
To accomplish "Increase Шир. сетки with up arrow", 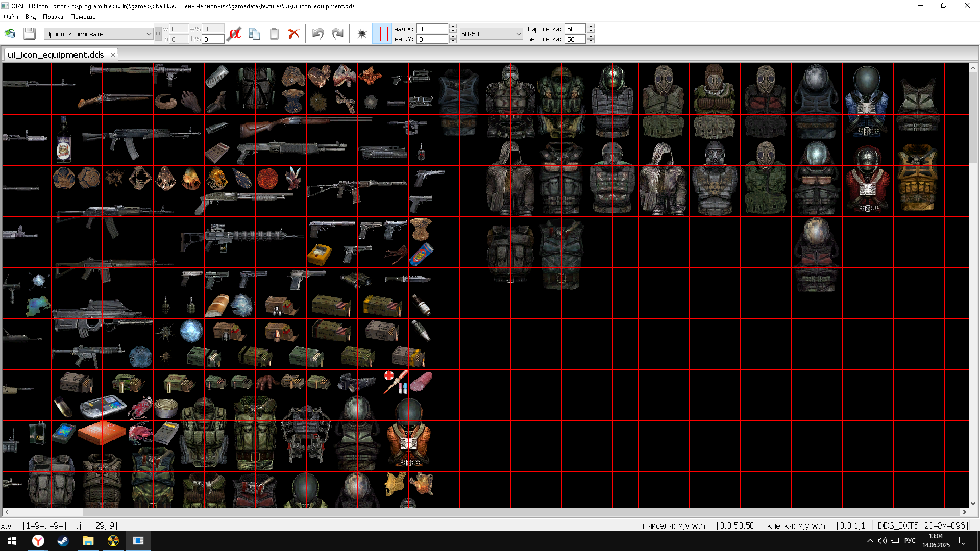I will coord(591,26).
